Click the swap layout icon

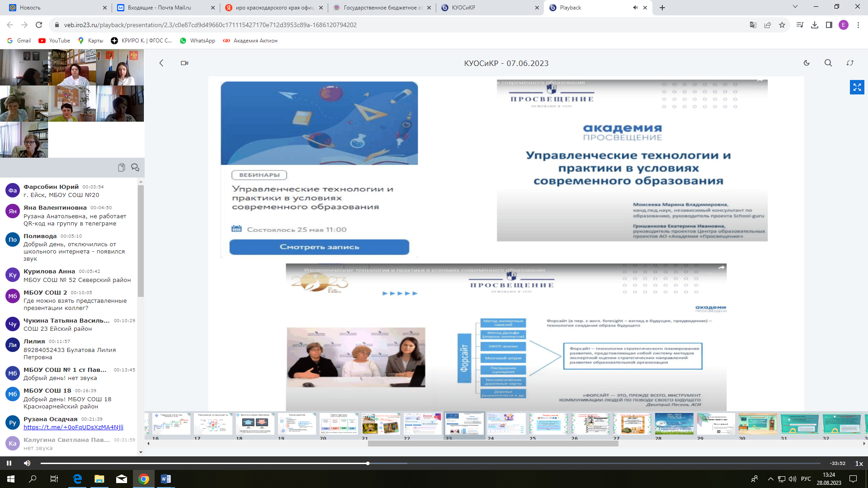(x=850, y=63)
